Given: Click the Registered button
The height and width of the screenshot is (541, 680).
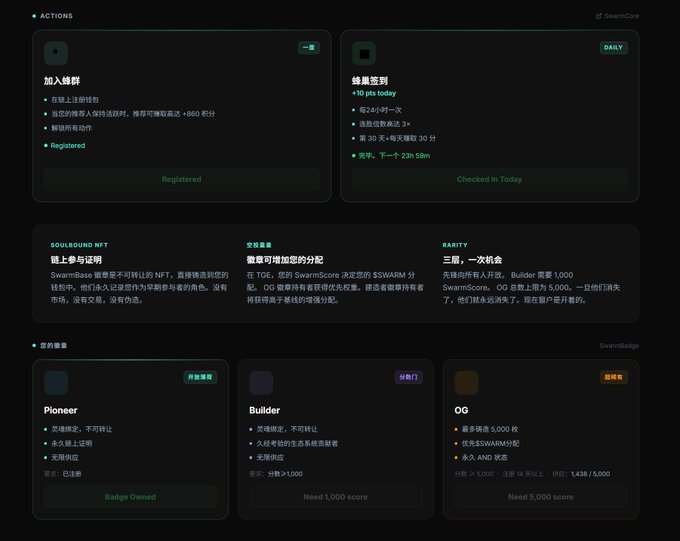Looking at the screenshot, I should (x=182, y=179).
